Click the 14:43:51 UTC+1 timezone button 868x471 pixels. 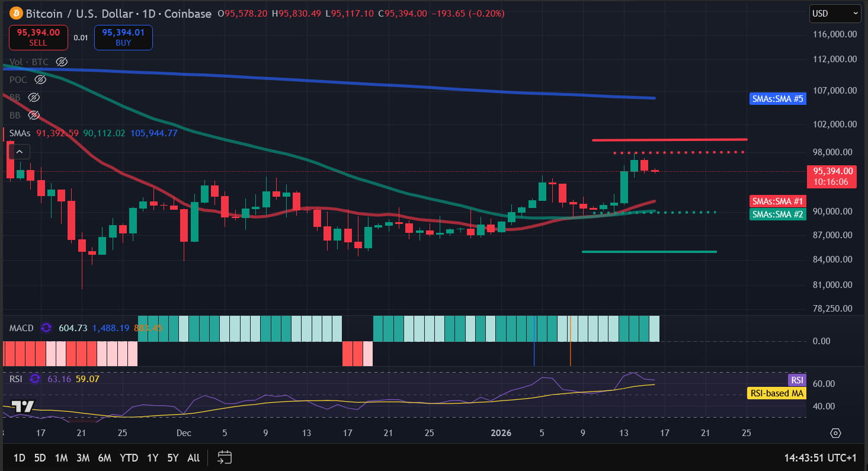point(821,458)
